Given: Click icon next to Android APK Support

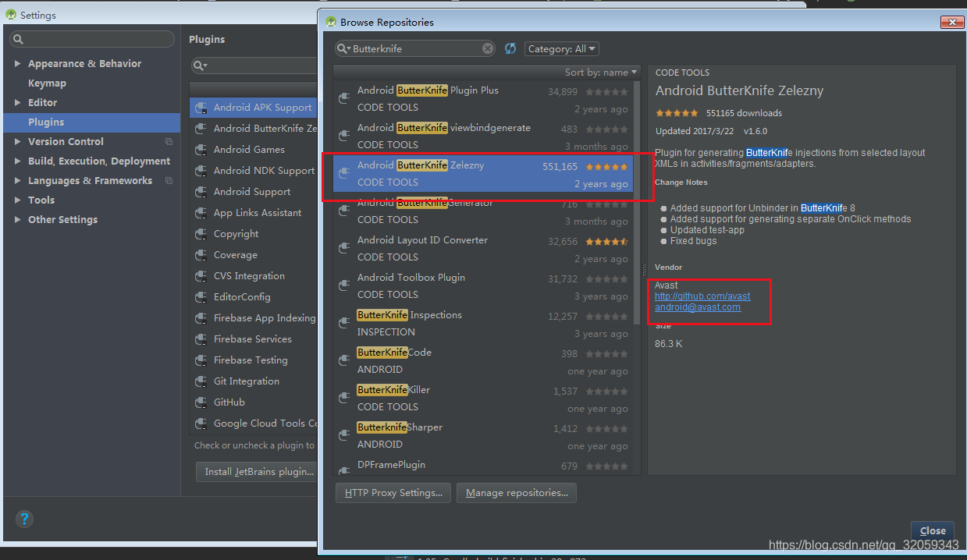Looking at the screenshot, I should pos(201,108).
